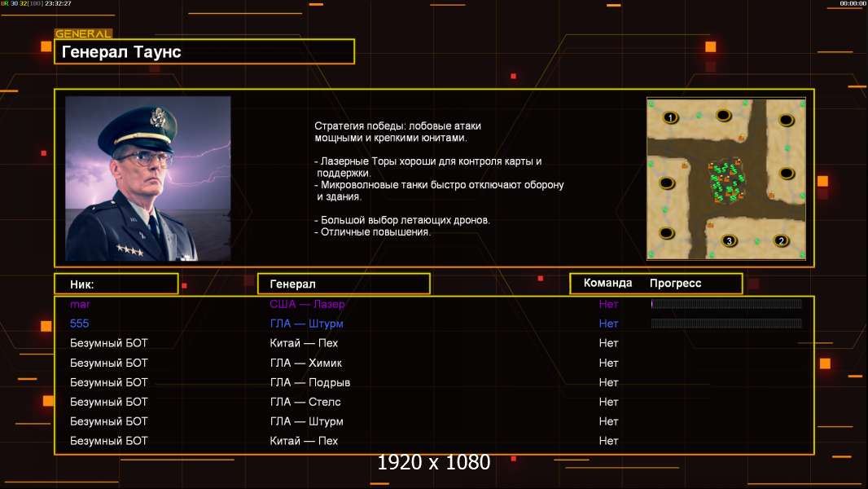Image resolution: width=868 pixels, height=489 pixels.
Task: Click the green supply pile in the map center
Action: 727,181
